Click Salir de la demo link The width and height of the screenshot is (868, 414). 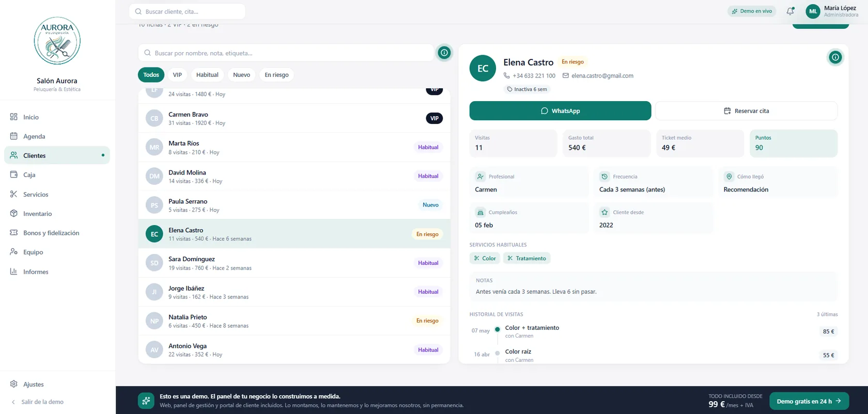(x=42, y=402)
